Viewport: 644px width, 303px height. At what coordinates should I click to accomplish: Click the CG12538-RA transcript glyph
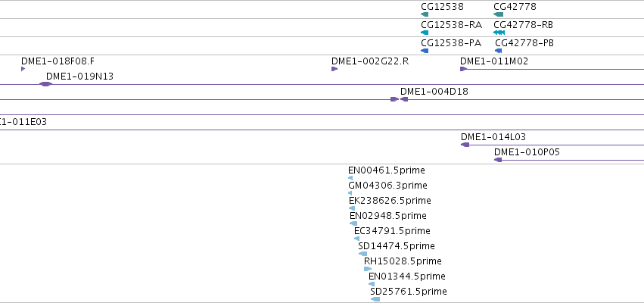(x=425, y=33)
